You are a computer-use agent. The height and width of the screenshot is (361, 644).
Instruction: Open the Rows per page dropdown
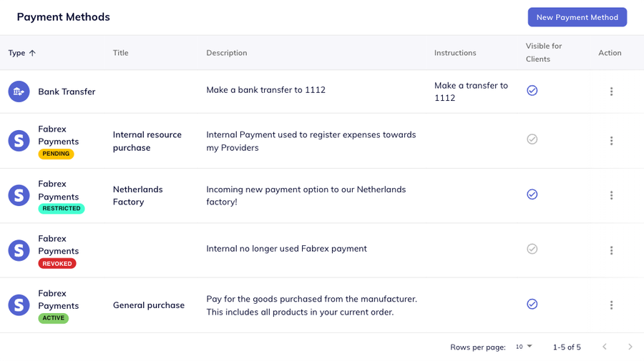tap(525, 347)
